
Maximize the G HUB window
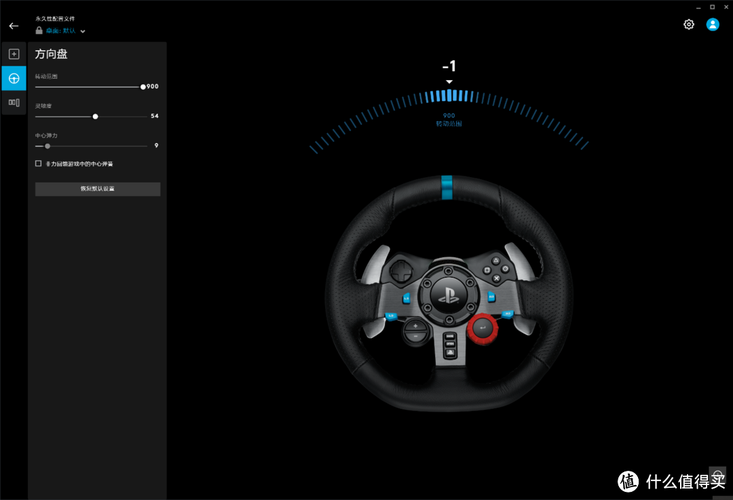[712, 7]
